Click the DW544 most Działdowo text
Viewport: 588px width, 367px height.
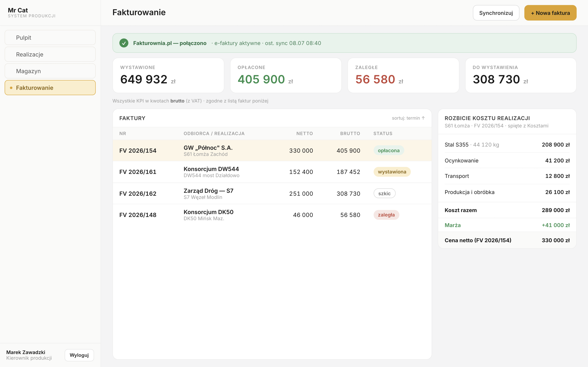(211, 176)
